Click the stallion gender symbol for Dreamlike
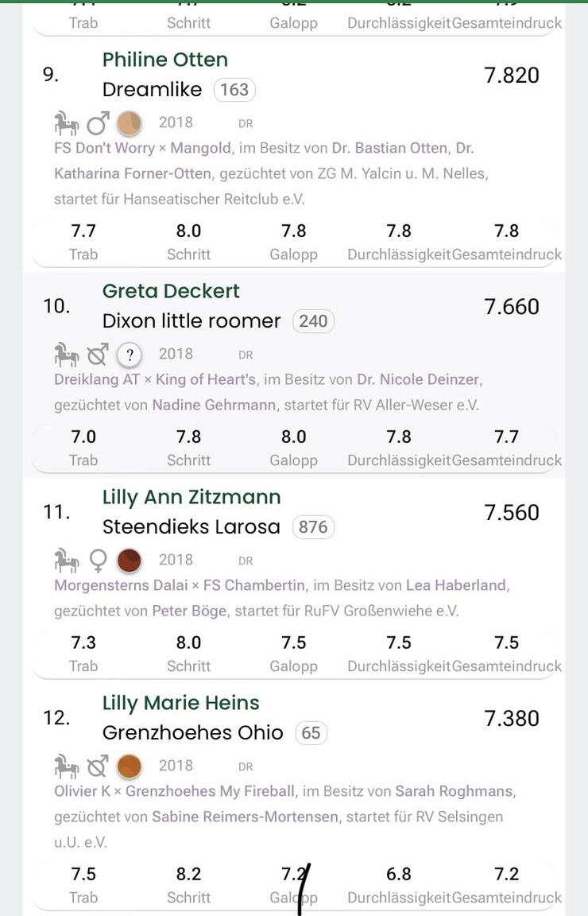The width and height of the screenshot is (588, 916). 98,123
